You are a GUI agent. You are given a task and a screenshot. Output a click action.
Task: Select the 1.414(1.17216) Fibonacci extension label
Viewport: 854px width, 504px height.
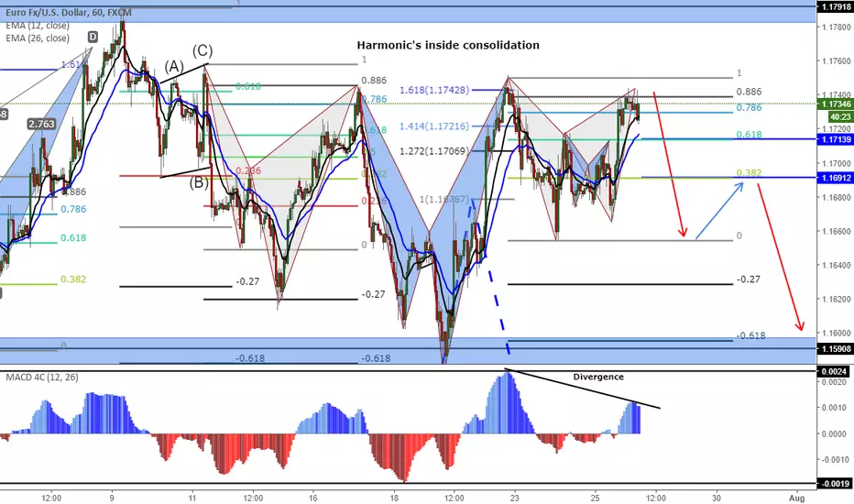tap(434, 126)
